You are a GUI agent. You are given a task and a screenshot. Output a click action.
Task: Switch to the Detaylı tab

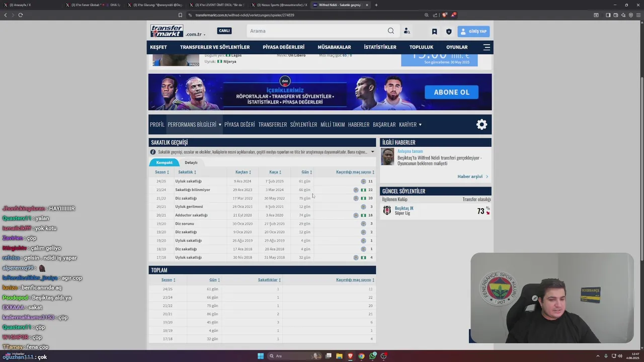[x=191, y=162]
